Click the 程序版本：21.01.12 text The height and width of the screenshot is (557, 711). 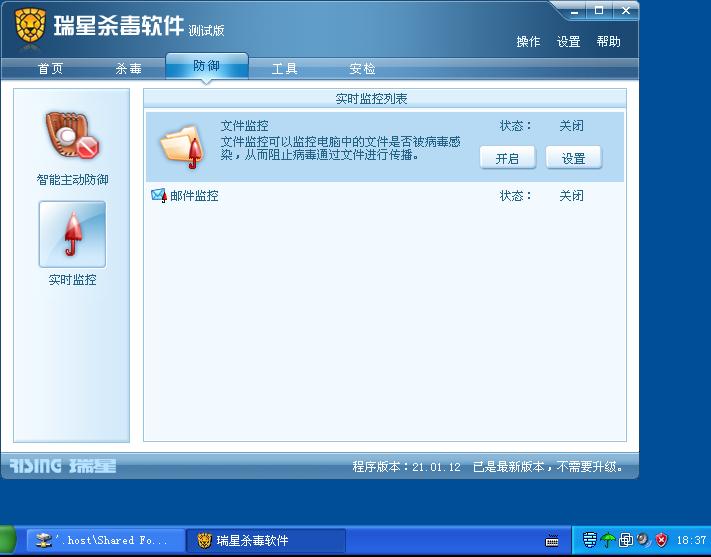(x=407, y=467)
